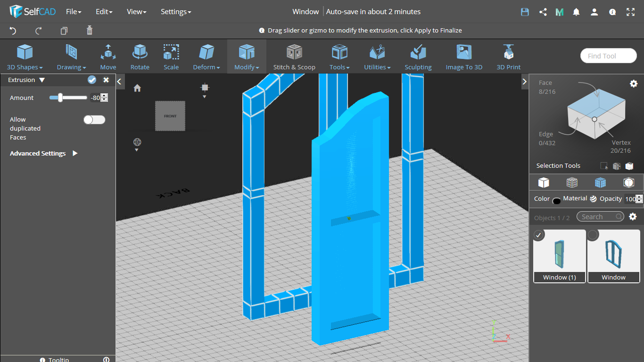Collapse left panel with arrow
The image size is (644, 362).
tap(120, 82)
